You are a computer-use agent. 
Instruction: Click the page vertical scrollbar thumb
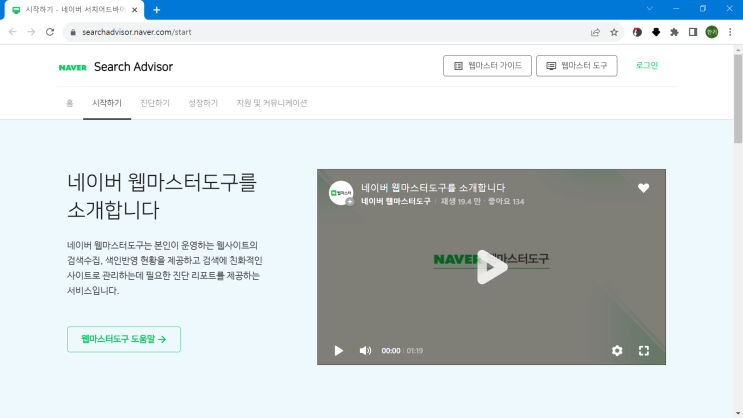(x=738, y=98)
